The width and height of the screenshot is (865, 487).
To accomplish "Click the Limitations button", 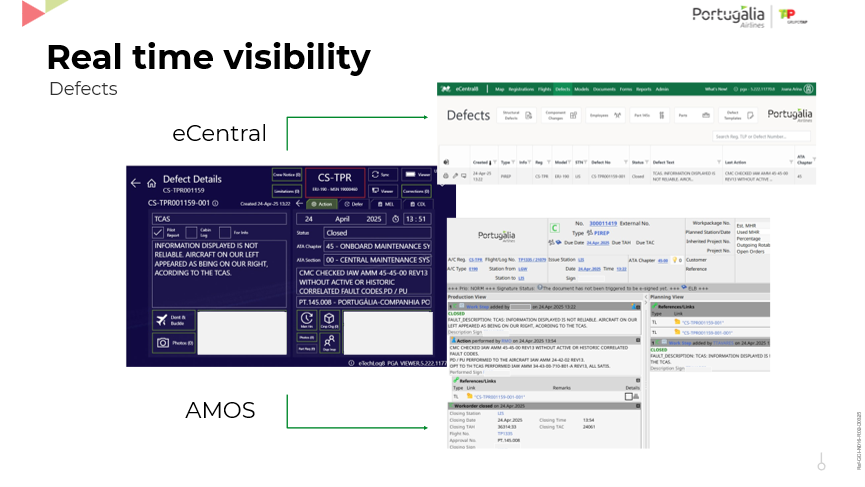I will 287,191.
